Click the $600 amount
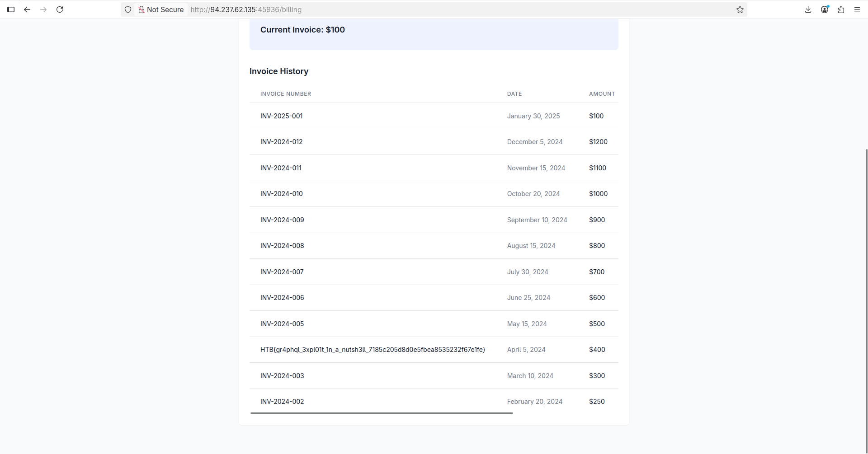This screenshot has width=868, height=454. [597, 298]
